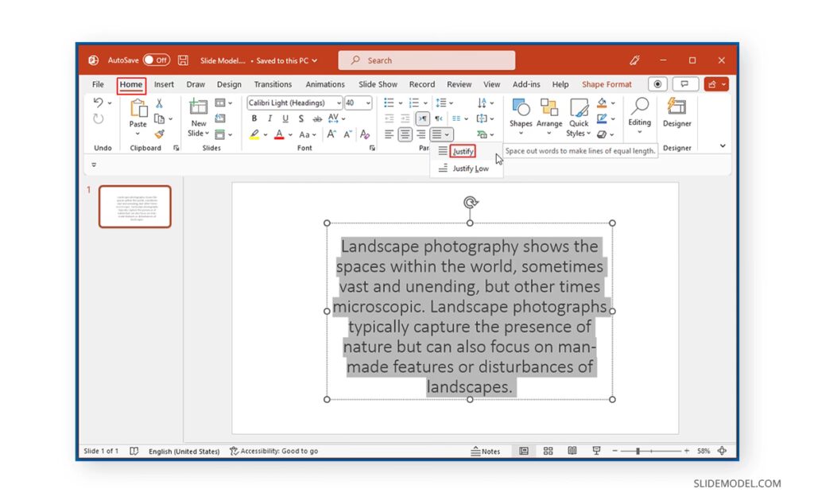Switch to Slide Sorter view
This screenshot has height=504, width=814.
tap(548, 451)
